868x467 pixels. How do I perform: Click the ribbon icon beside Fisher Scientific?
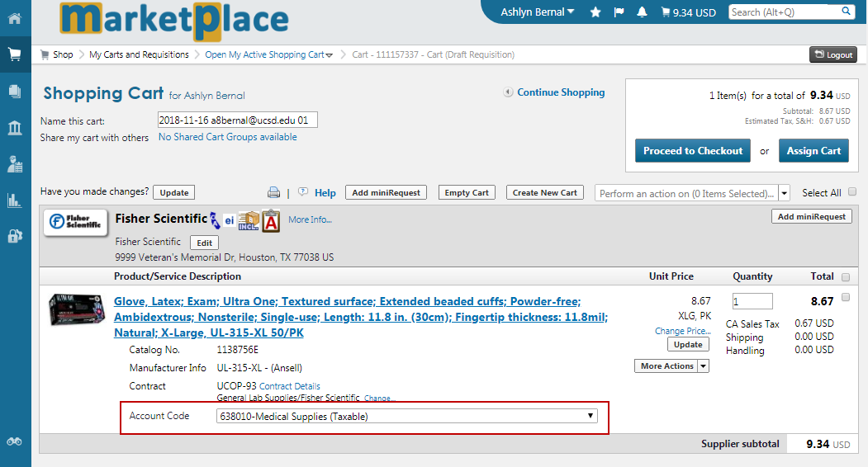click(x=215, y=220)
